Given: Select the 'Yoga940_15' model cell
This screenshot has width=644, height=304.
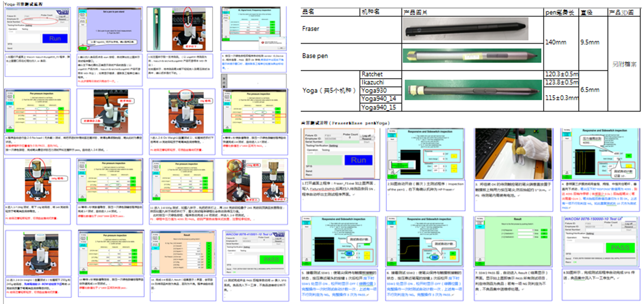Looking at the screenshot, I should pos(381,107).
